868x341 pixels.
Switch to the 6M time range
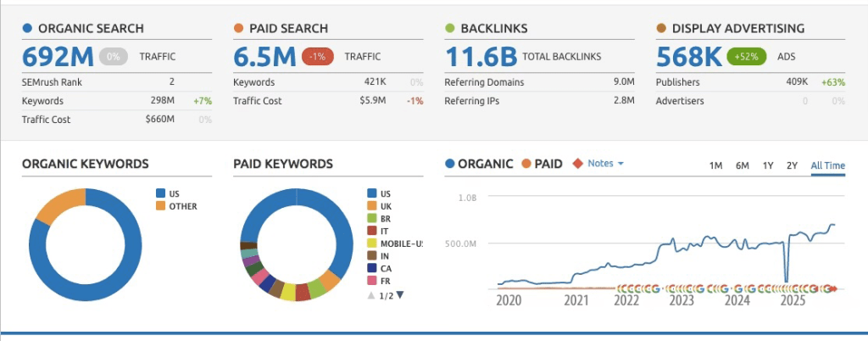pos(742,165)
